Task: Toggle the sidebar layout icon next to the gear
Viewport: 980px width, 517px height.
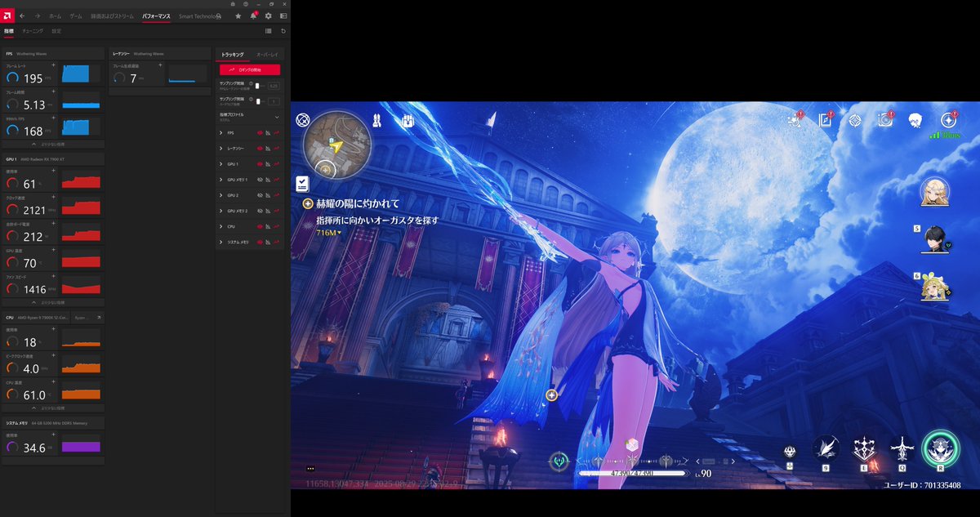Action: [x=283, y=16]
